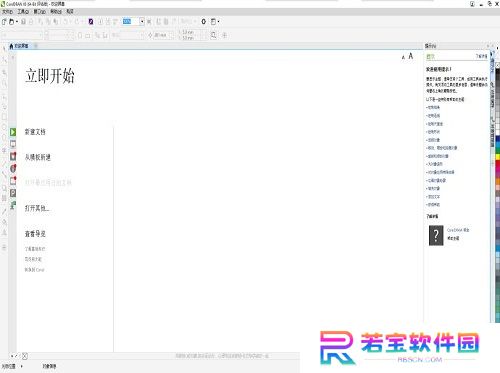
Task: Expand the application launcher dropdown arrow
Action: [218, 22]
